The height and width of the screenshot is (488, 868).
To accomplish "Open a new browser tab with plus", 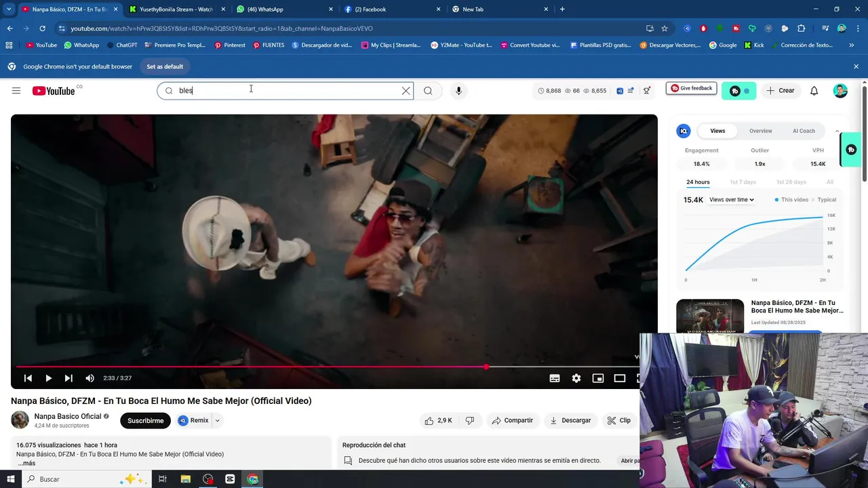I will [x=562, y=9].
